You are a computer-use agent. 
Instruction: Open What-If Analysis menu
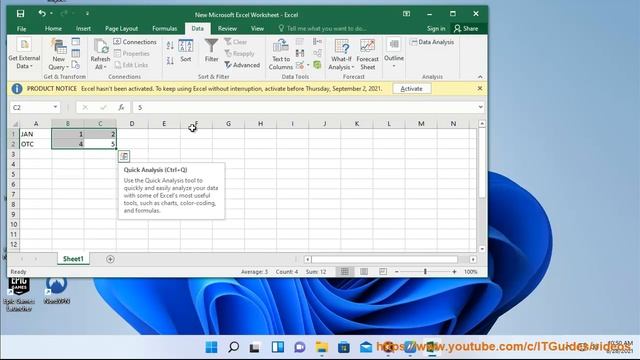coord(341,54)
